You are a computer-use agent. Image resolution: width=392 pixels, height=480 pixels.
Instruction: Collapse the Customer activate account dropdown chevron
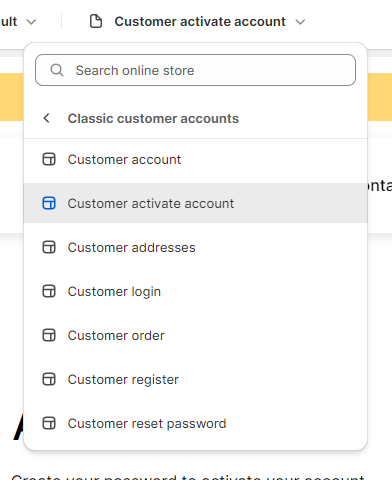pos(300,22)
